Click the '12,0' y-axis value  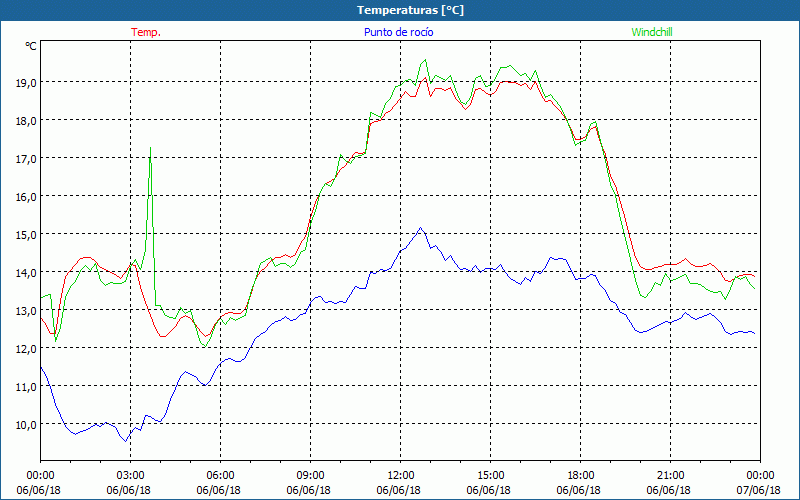tap(27, 348)
